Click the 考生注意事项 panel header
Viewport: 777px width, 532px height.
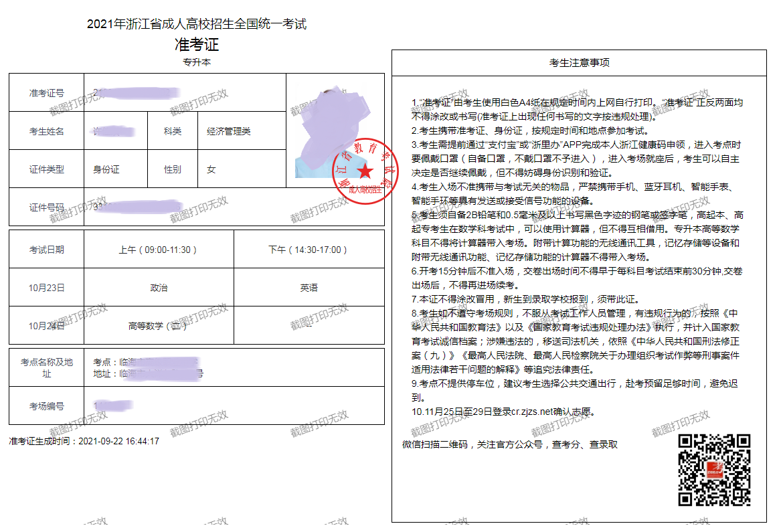point(581,63)
